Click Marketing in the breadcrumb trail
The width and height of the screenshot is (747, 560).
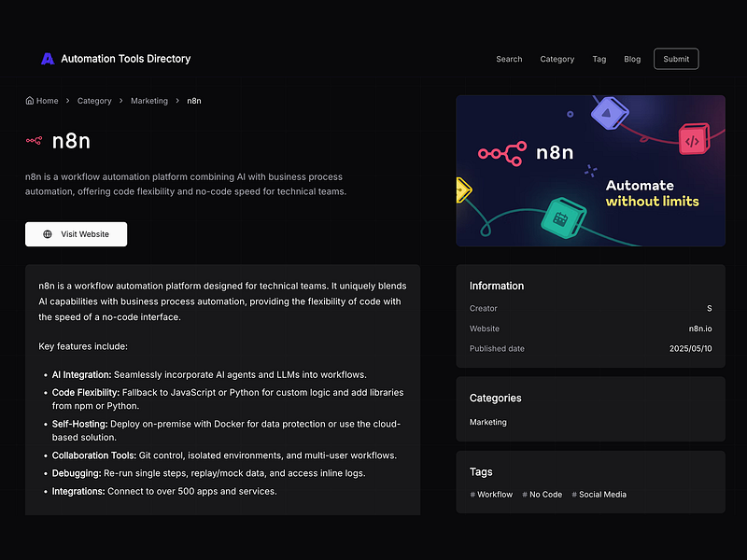148,100
